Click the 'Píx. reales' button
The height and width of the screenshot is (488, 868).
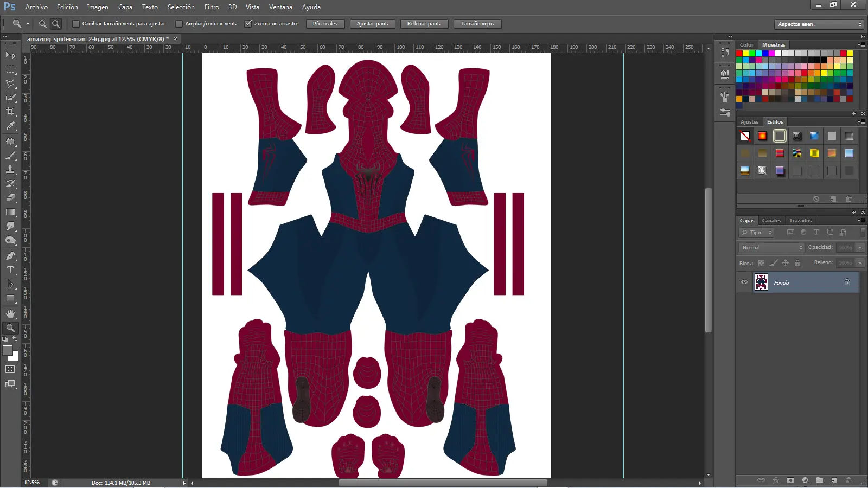[325, 24]
